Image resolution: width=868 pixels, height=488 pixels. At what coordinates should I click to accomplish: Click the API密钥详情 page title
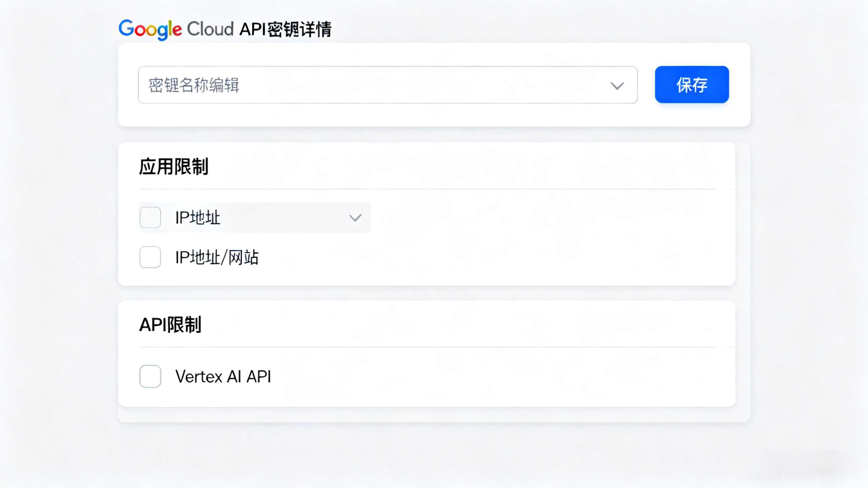point(286,29)
